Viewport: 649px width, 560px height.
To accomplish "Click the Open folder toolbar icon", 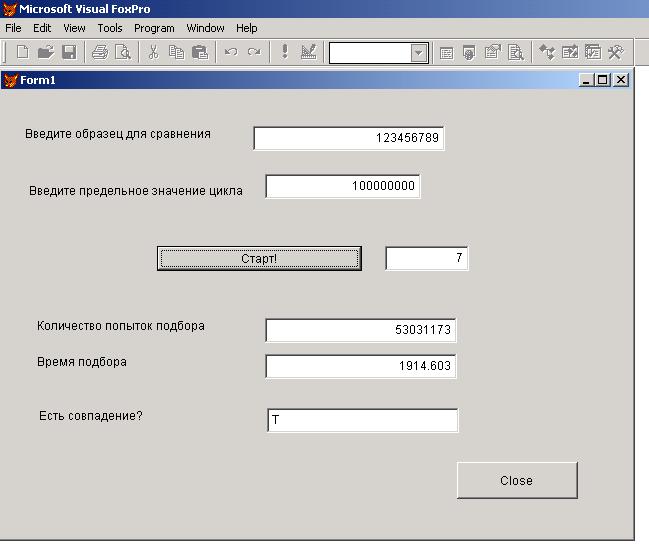I will click(x=46, y=52).
